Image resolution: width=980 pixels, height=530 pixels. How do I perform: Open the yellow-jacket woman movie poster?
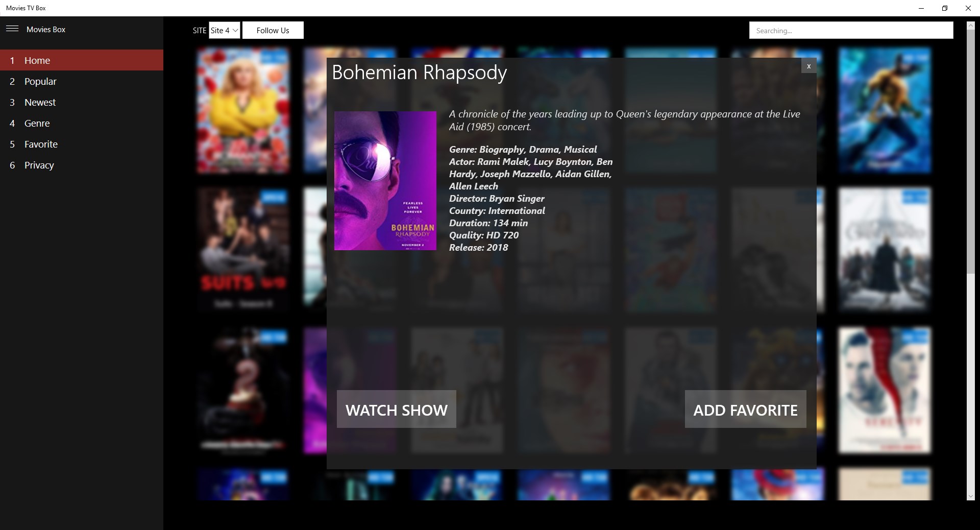click(243, 110)
